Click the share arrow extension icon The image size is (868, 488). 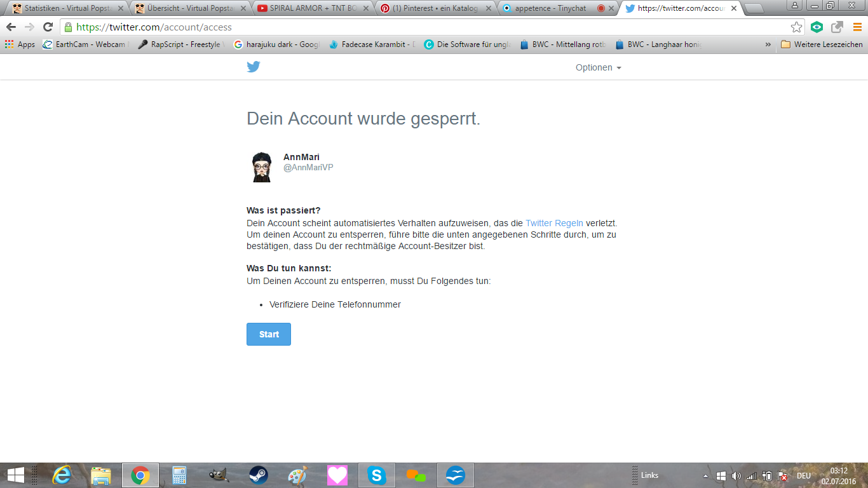(x=837, y=27)
